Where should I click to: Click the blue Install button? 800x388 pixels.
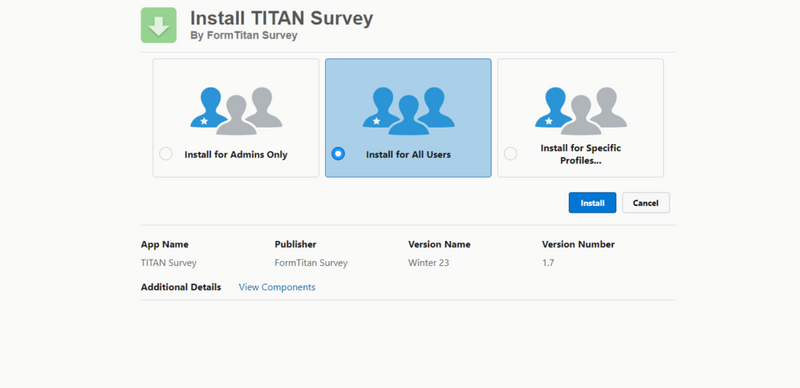pos(592,203)
